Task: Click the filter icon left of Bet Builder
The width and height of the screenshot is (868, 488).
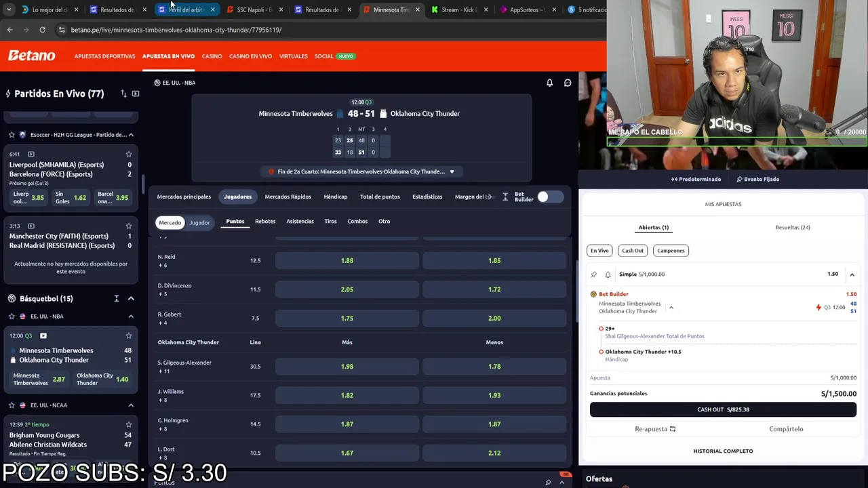Action: click(505, 197)
